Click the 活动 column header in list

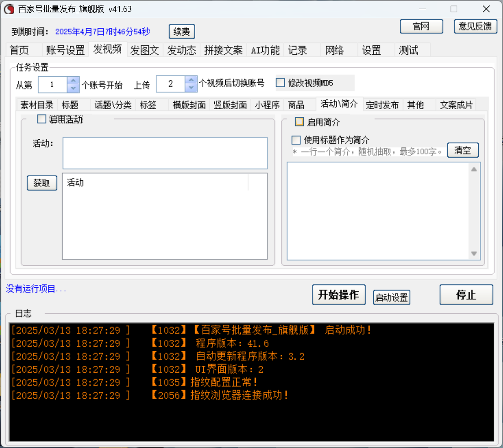[x=156, y=183]
